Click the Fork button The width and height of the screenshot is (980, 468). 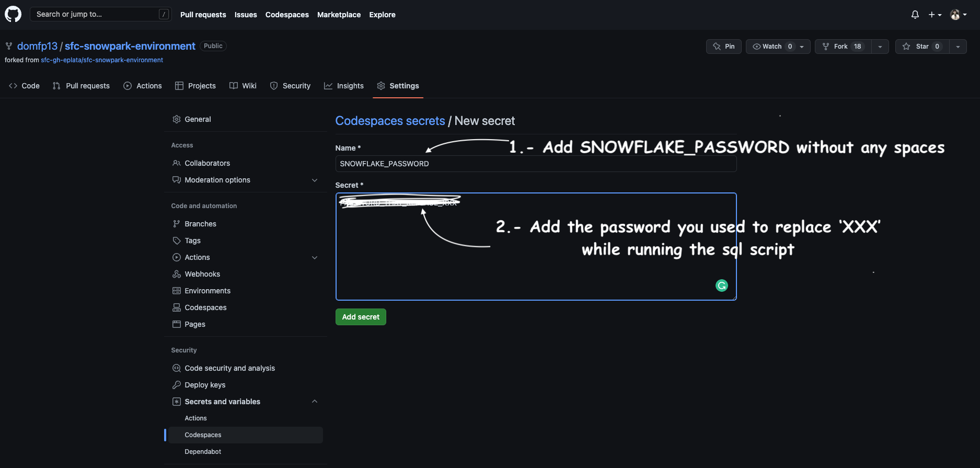pyautogui.click(x=844, y=47)
